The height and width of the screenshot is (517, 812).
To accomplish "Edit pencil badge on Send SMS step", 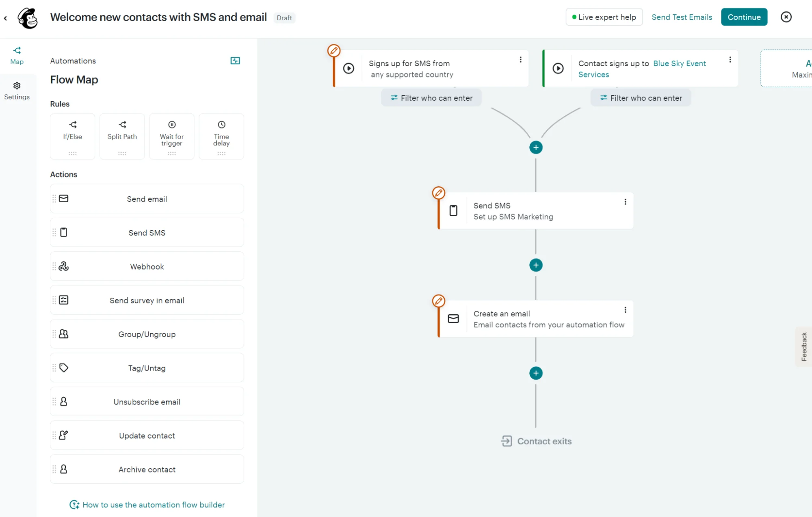I will coord(439,193).
